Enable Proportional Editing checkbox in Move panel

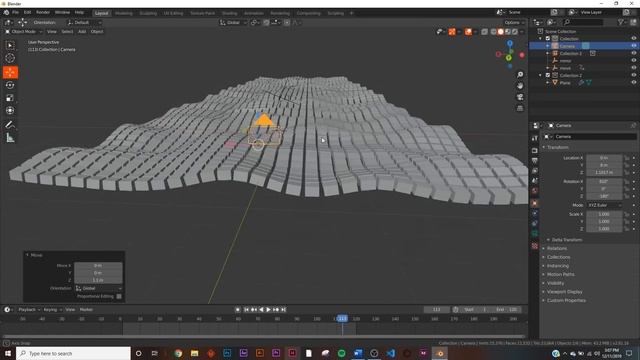pyautogui.click(x=119, y=296)
